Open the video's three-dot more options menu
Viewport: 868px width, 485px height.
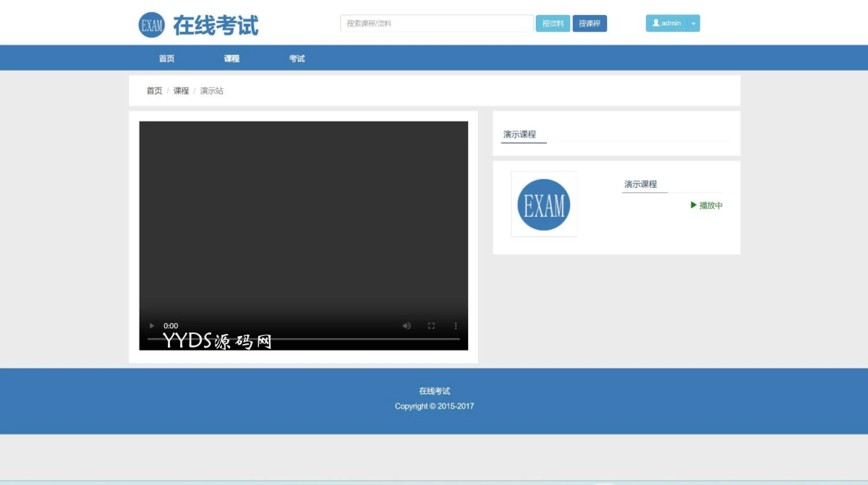click(x=456, y=326)
